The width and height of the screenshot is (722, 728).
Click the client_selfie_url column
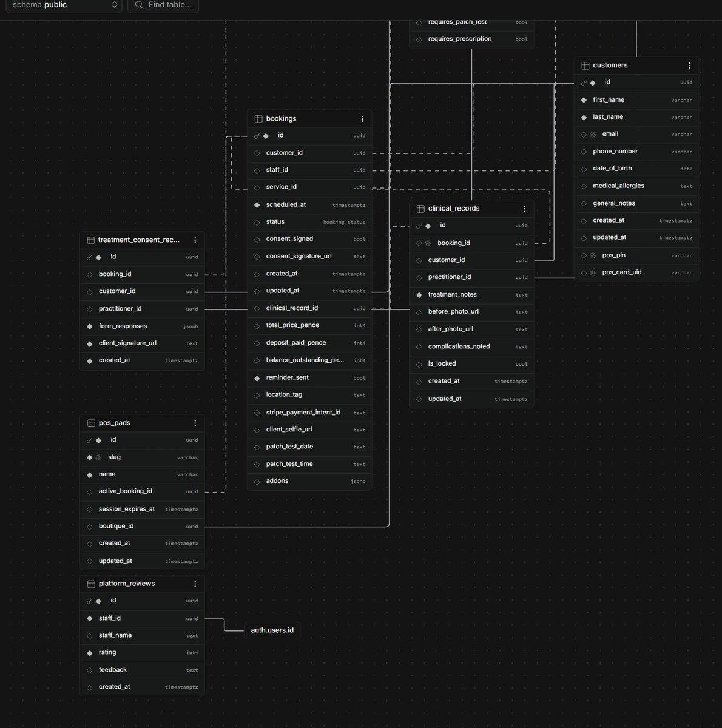point(309,430)
